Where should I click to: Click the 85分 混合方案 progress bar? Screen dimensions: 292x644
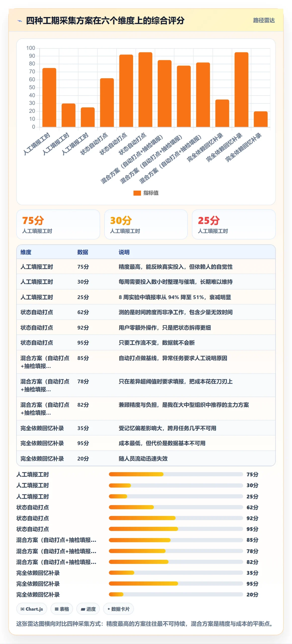[x=176, y=540]
